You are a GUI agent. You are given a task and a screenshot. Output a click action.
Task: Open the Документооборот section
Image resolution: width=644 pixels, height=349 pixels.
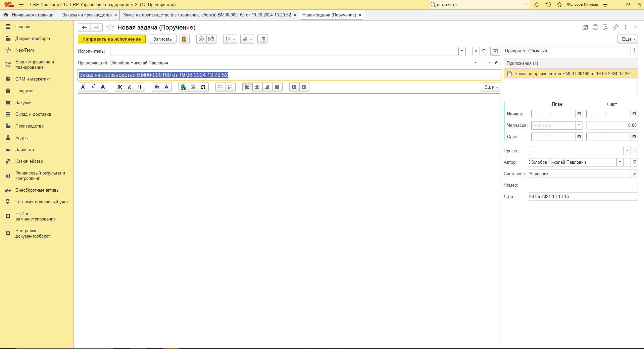(33, 38)
